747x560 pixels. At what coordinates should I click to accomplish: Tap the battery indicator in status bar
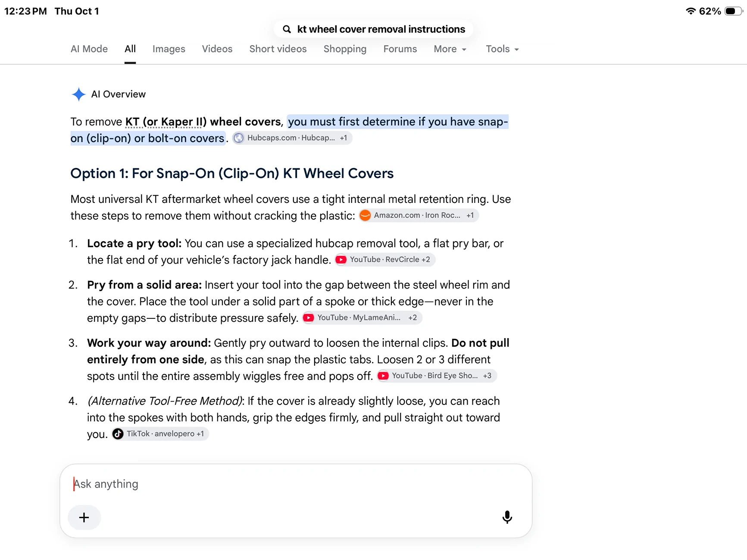coord(733,11)
